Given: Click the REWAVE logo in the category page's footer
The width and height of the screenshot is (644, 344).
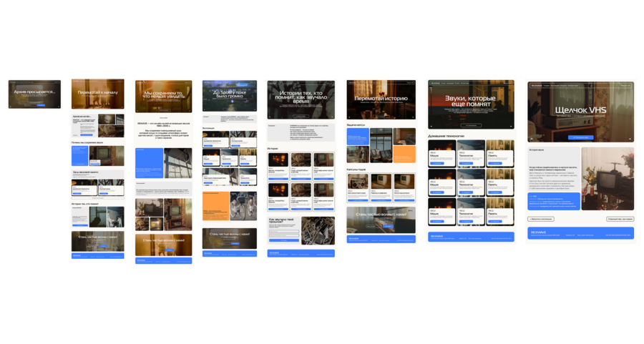Looking at the screenshot, I should (436, 236).
